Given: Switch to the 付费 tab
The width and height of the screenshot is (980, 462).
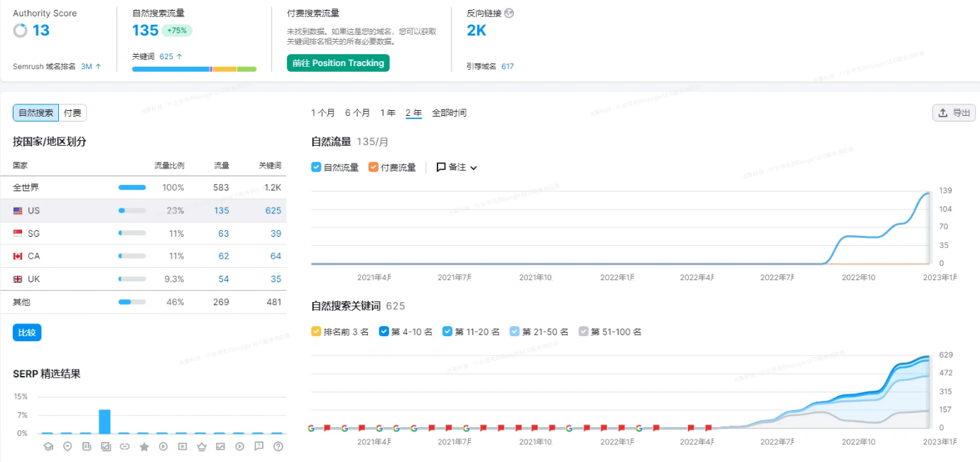Looking at the screenshot, I should (71, 112).
